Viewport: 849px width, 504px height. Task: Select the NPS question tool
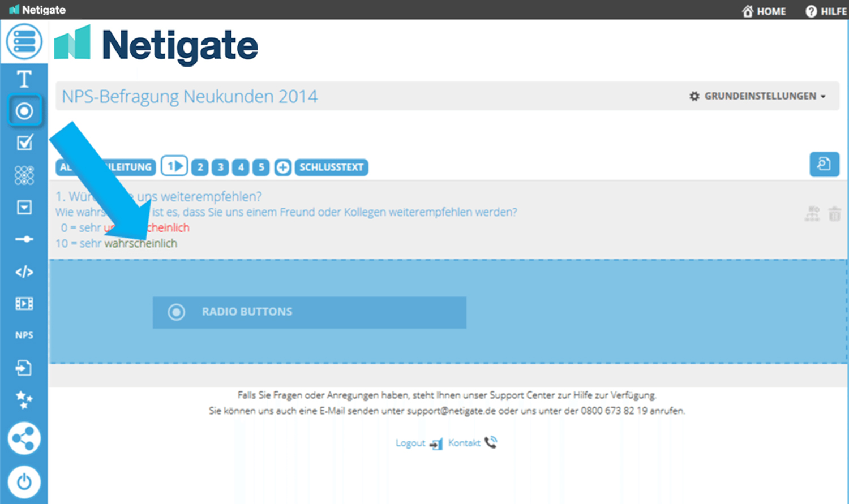(24, 335)
